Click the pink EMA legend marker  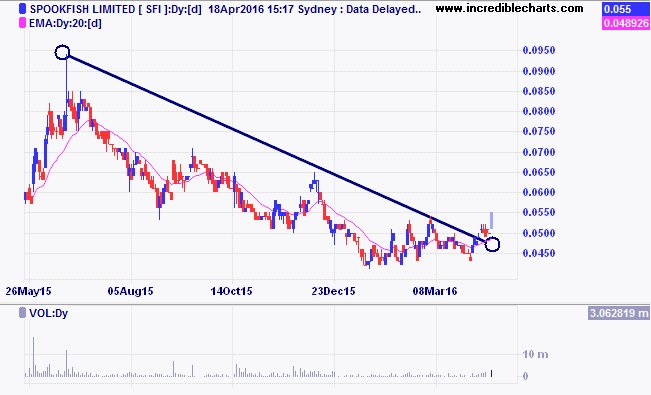click(x=23, y=23)
